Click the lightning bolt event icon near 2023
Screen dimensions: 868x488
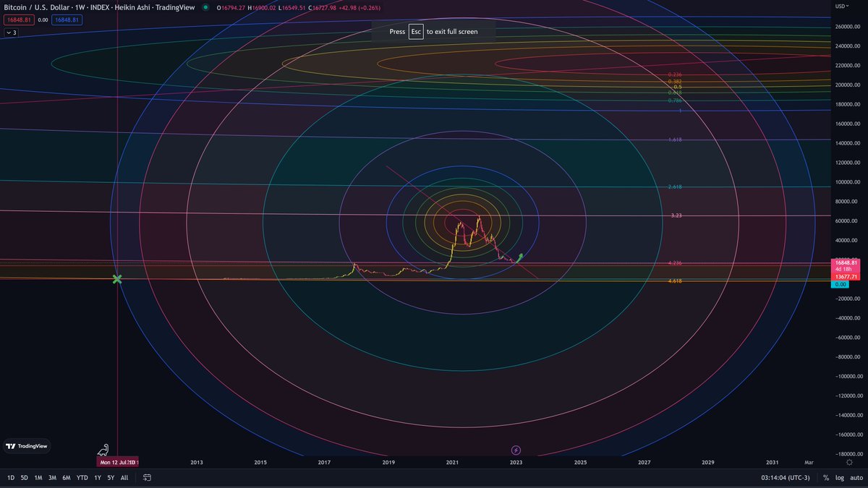[516, 450]
